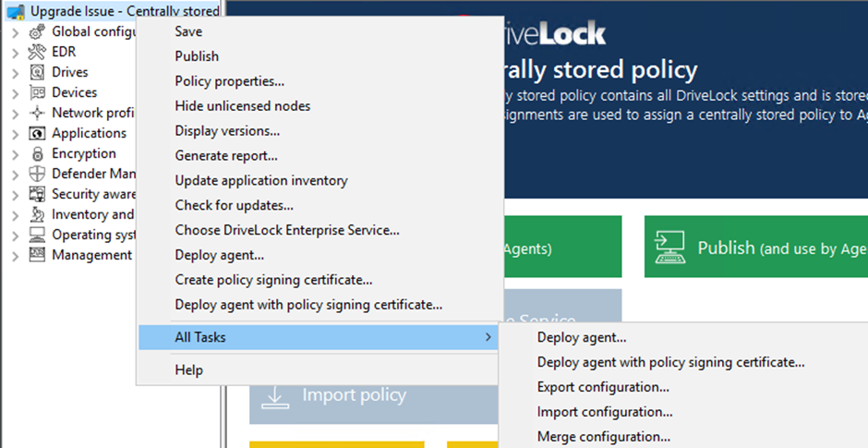Click the Encryption padlock icon

click(37, 153)
